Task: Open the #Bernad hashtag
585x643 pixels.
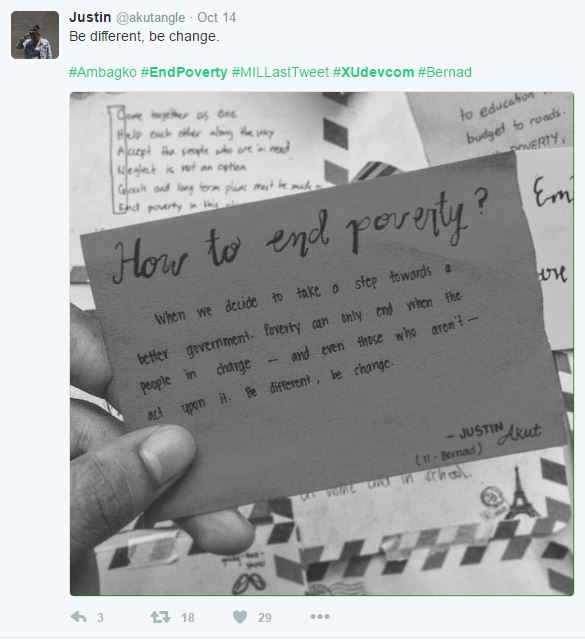Action: point(445,72)
